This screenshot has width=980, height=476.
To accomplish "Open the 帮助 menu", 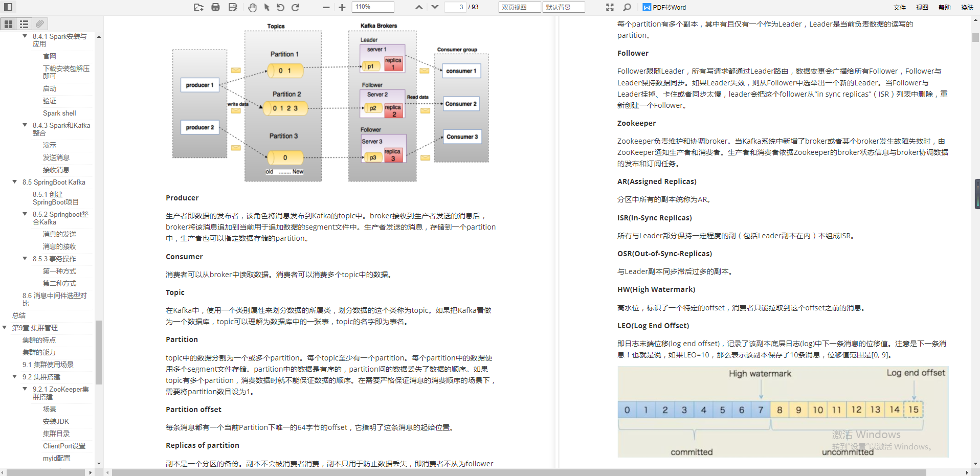I will [x=945, y=7].
